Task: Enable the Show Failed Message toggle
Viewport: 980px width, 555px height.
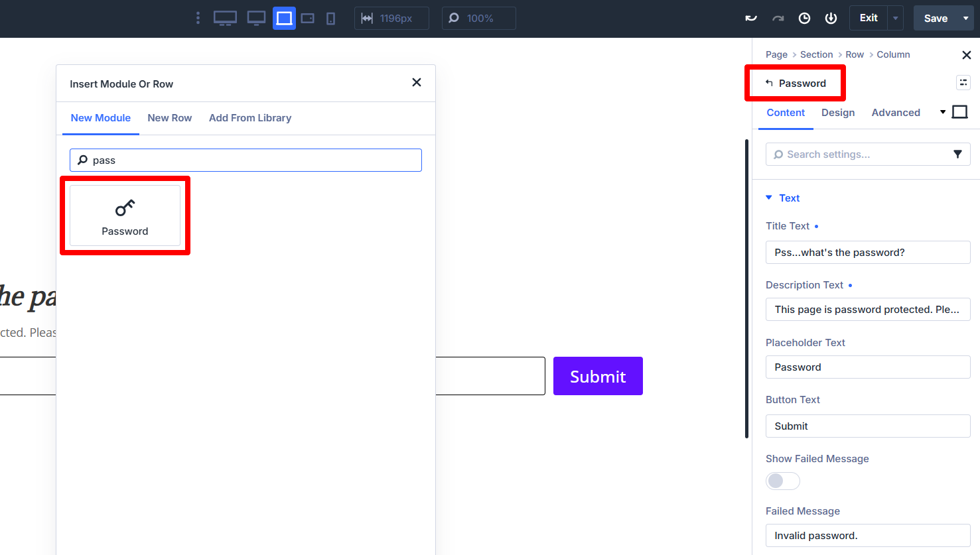Action: (783, 481)
